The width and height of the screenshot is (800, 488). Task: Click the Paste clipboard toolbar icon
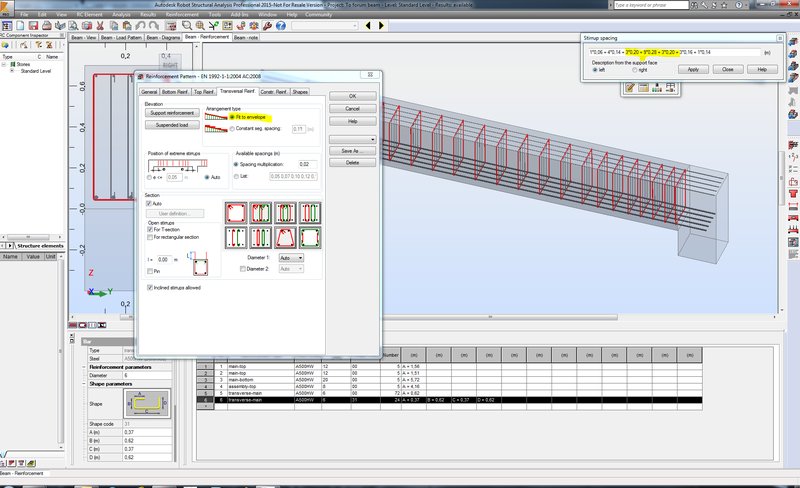click(127, 26)
